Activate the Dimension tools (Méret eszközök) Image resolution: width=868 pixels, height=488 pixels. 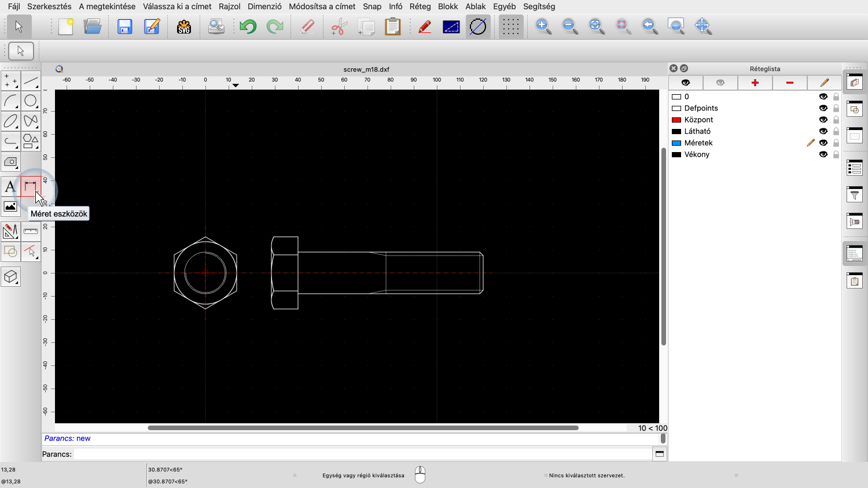click(x=30, y=186)
